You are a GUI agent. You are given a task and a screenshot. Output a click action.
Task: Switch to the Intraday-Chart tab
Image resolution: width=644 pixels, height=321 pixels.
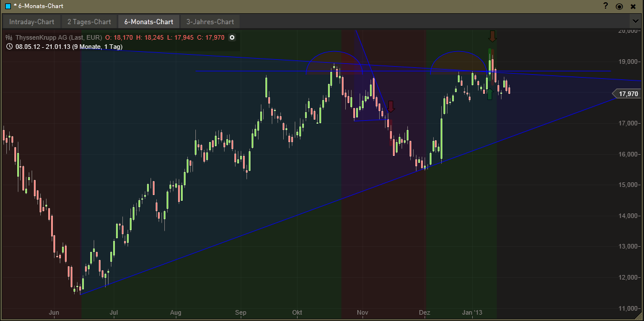[31, 22]
